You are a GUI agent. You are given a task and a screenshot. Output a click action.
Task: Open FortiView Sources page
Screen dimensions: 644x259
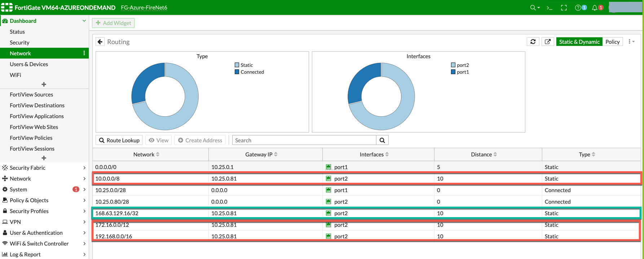[x=31, y=95]
